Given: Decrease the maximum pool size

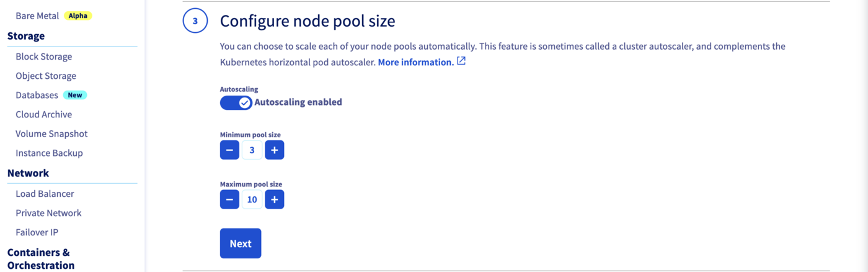Looking at the screenshot, I should tap(229, 199).
